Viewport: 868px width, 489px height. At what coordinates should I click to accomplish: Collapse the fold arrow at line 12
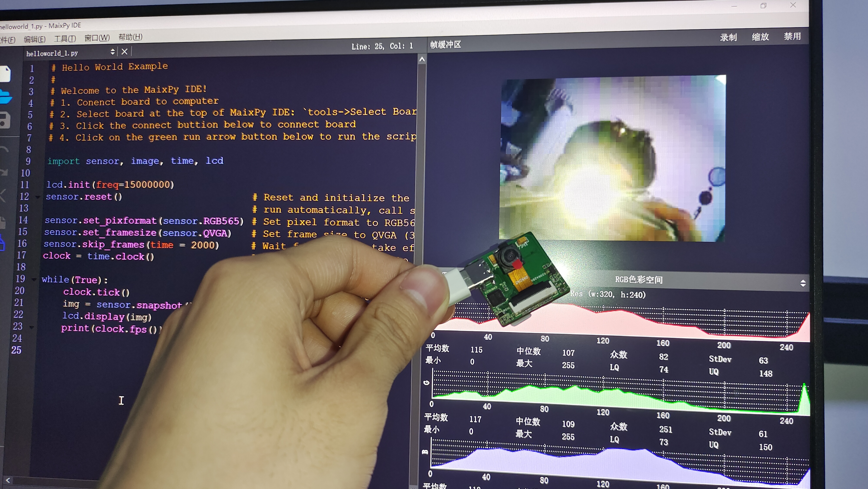tap(38, 197)
